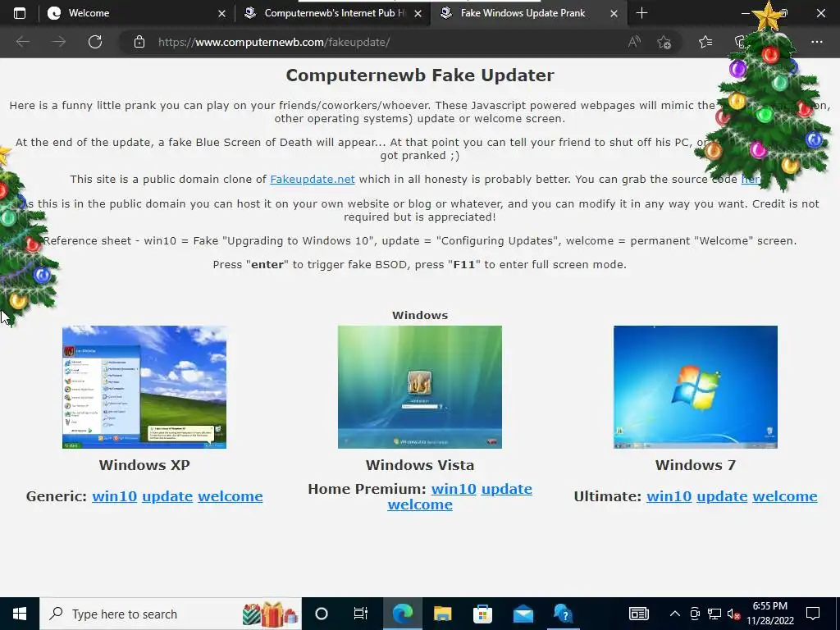Open network status tray icon
Screen dimensions: 840x630
tap(714, 614)
